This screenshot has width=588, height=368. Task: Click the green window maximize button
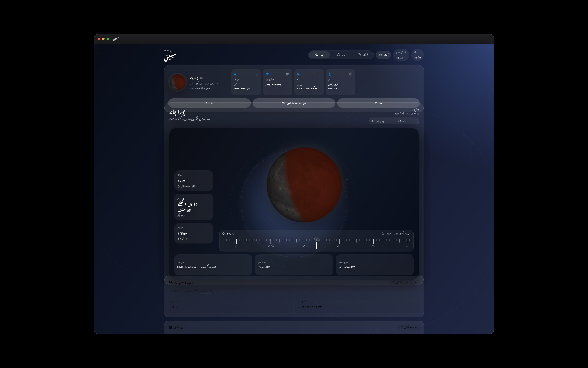pos(108,39)
